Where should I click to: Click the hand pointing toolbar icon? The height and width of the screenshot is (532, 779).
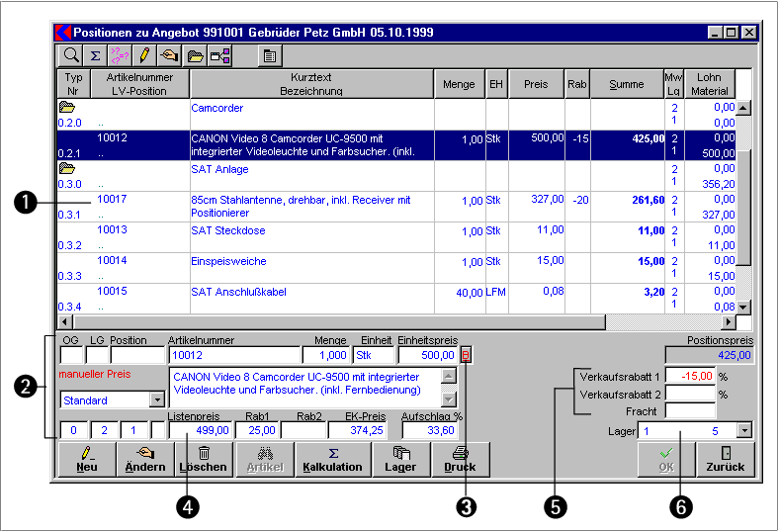click(169, 55)
